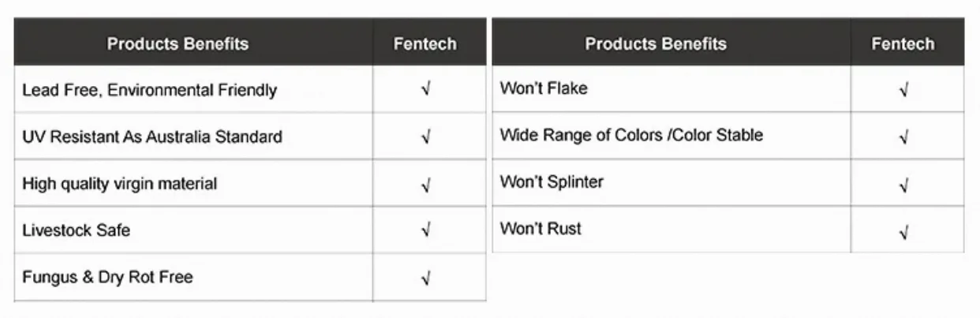The width and height of the screenshot is (980, 318).
Task: Click the checkmark for UV Resistant row
Action: (x=426, y=138)
